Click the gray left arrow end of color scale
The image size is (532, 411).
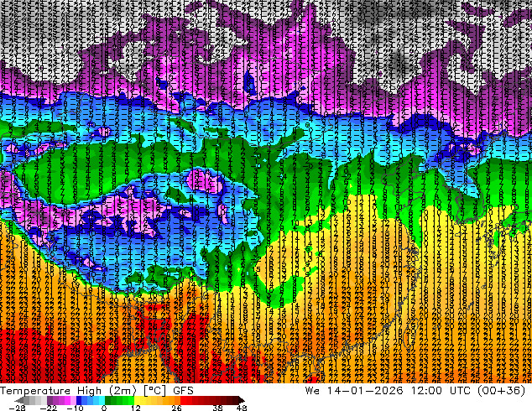pyautogui.click(x=18, y=400)
